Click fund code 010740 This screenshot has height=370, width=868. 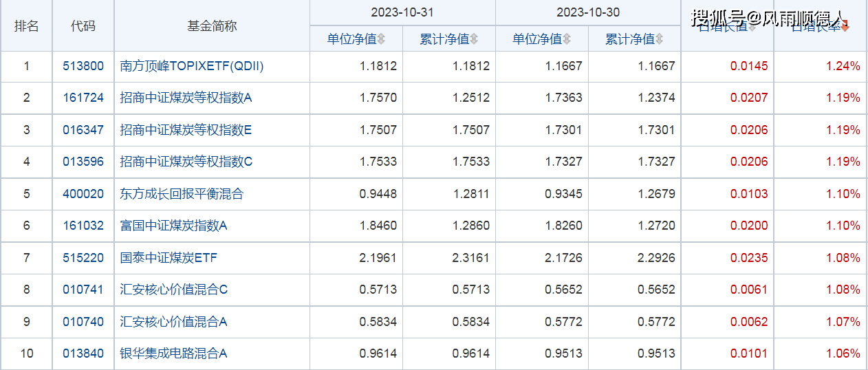click(83, 322)
